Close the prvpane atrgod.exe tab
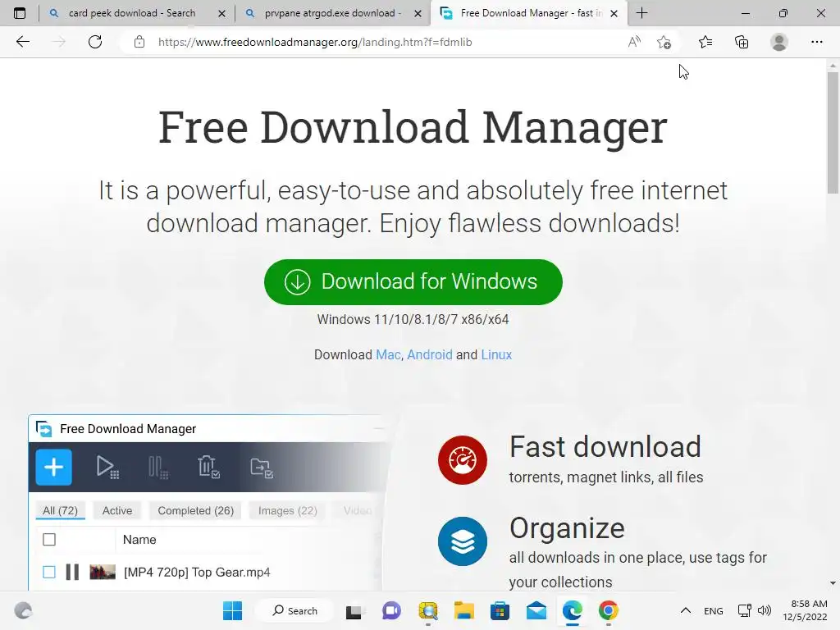This screenshot has height=630, width=840. (x=418, y=13)
